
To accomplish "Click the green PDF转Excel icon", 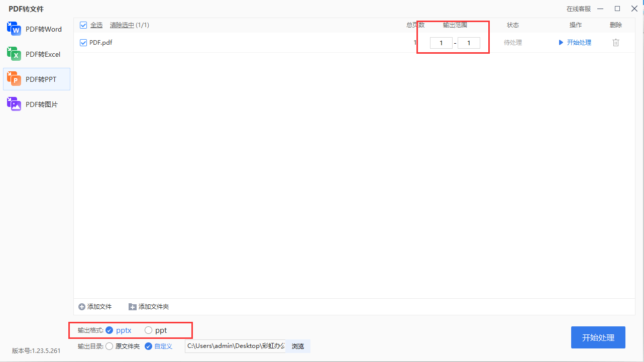I will (14, 54).
